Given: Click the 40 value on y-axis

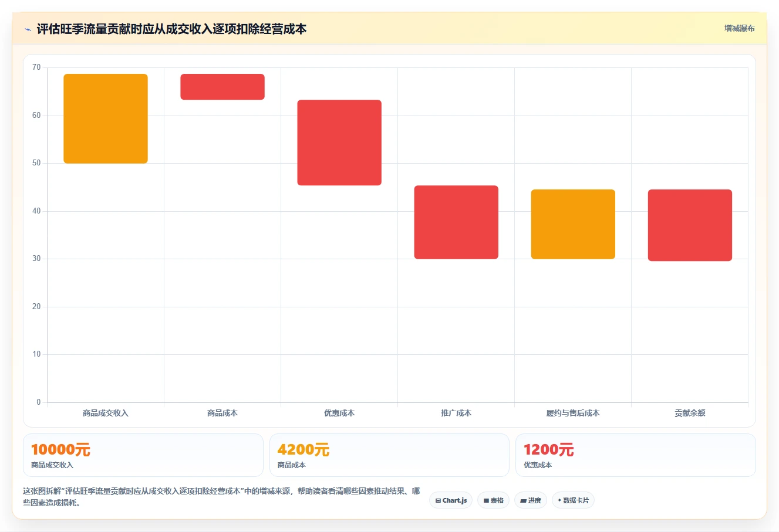Looking at the screenshot, I should (36, 211).
